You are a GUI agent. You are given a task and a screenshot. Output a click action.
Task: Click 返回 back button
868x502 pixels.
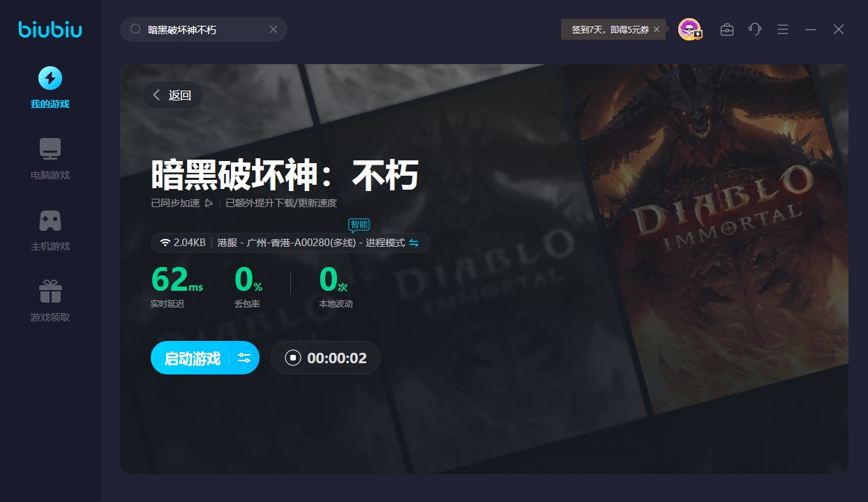coord(173,96)
